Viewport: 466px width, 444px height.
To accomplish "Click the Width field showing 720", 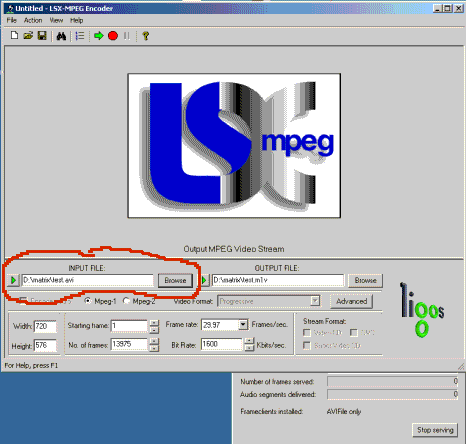I will coord(45,326).
